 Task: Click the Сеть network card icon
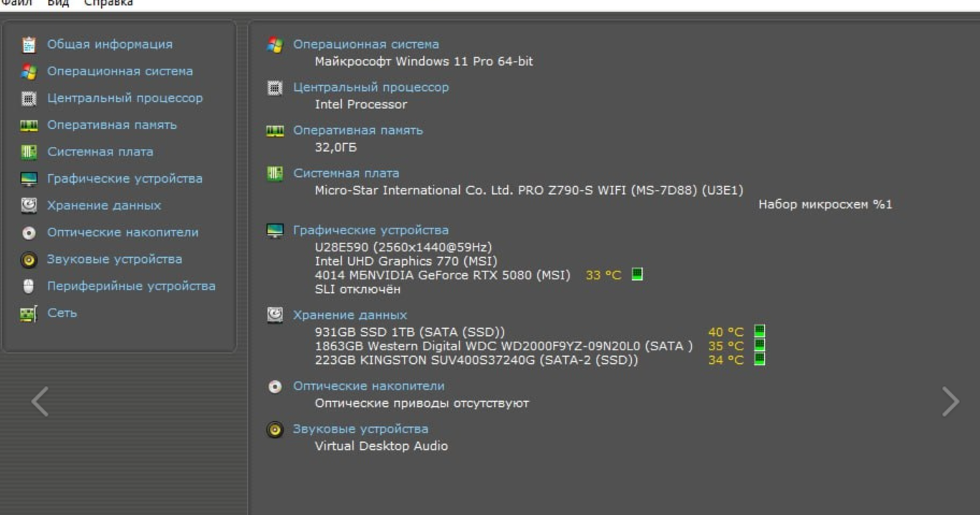point(29,313)
